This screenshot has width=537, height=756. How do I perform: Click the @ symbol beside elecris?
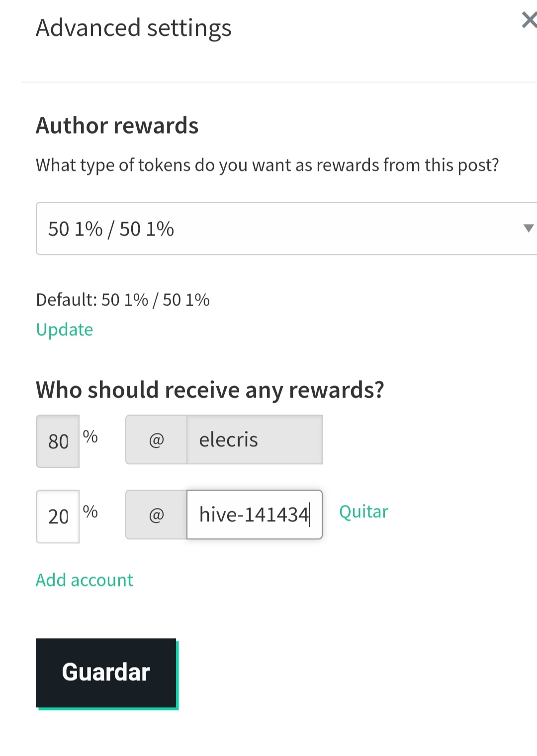tap(156, 439)
